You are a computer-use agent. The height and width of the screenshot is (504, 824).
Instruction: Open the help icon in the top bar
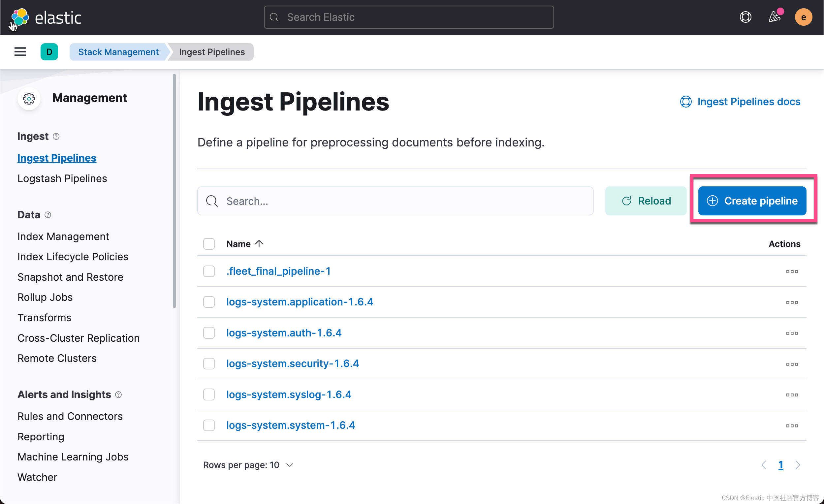tap(745, 17)
